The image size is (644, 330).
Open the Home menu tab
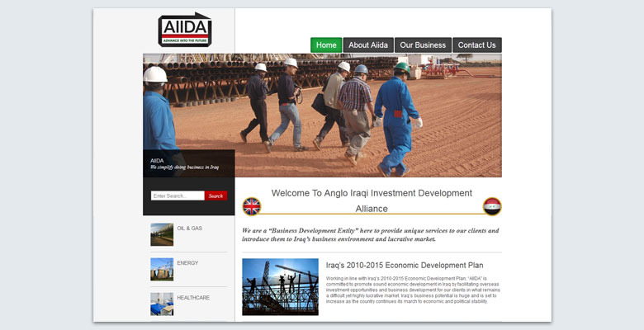[x=326, y=45]
